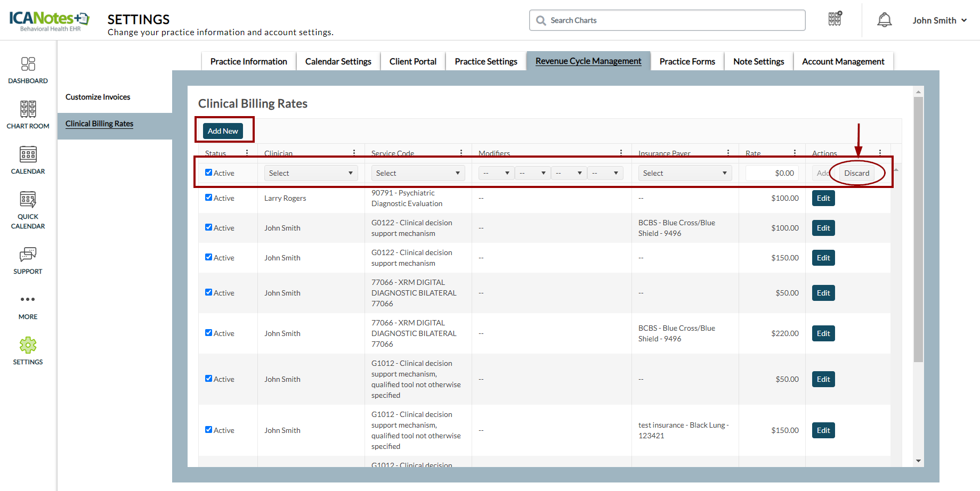The image size is (980, 491).
Task: Open the Dashboard from the sidebar
Action: (x=28, y=64)
